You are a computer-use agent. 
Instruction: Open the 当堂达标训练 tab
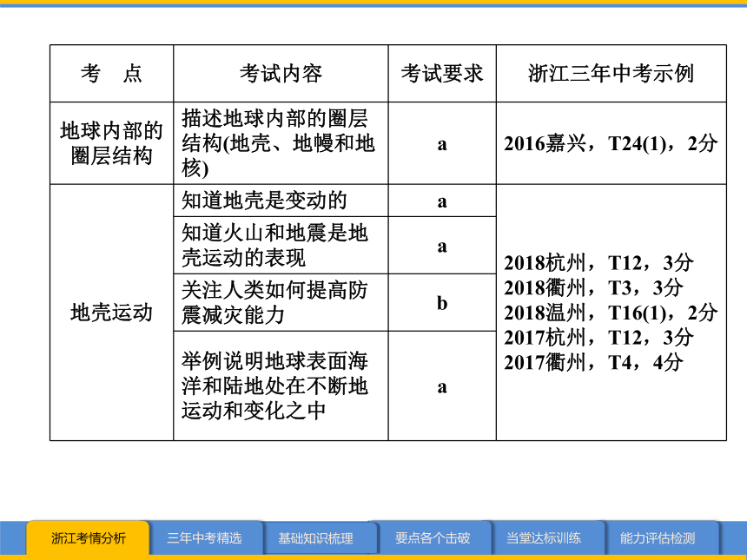(x=544, y=538)
